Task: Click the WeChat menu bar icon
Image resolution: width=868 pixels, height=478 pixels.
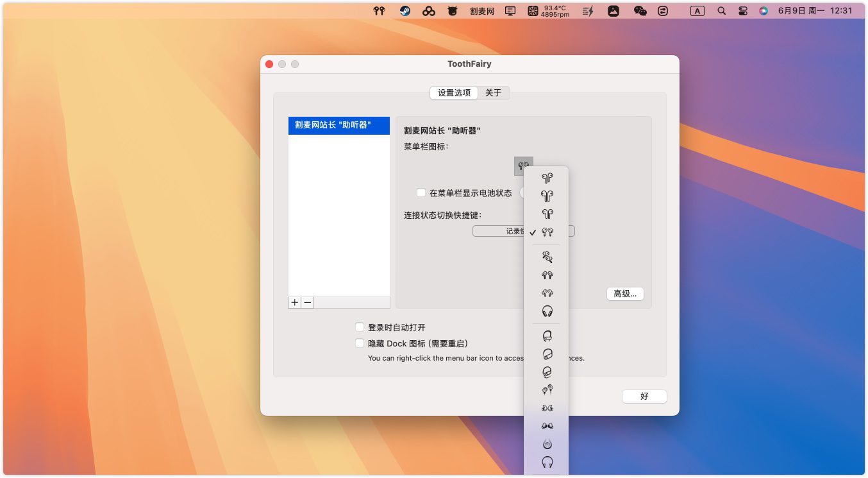Action: click(640, 11)
